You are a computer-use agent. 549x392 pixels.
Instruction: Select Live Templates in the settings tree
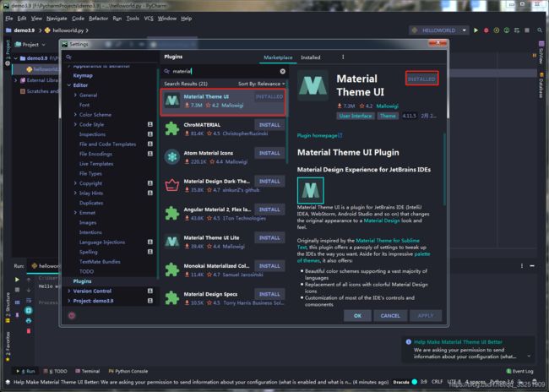[96, 164]
